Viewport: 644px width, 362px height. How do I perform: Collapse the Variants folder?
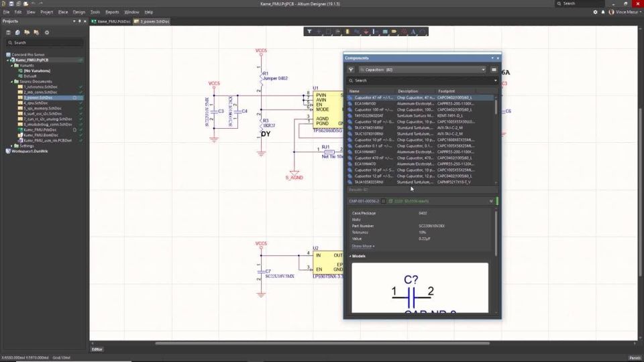point(11,65)
